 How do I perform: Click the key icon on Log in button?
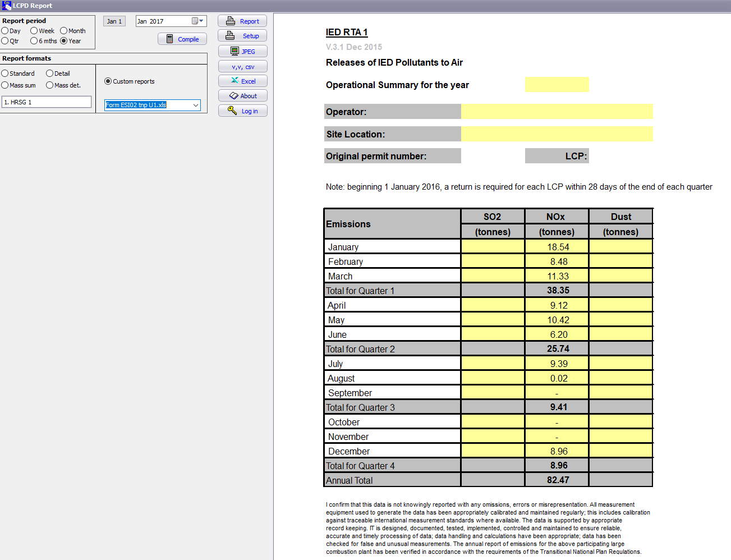tap(232, 111)
